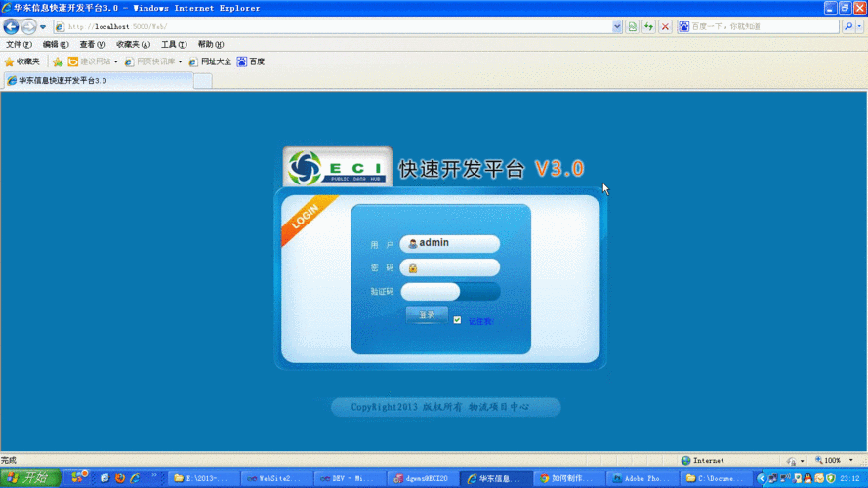Image resolution: width=868 pixels, height=488 pixels.
Task: Expand the quick launch overflow chevron
Action: (154, 476)
